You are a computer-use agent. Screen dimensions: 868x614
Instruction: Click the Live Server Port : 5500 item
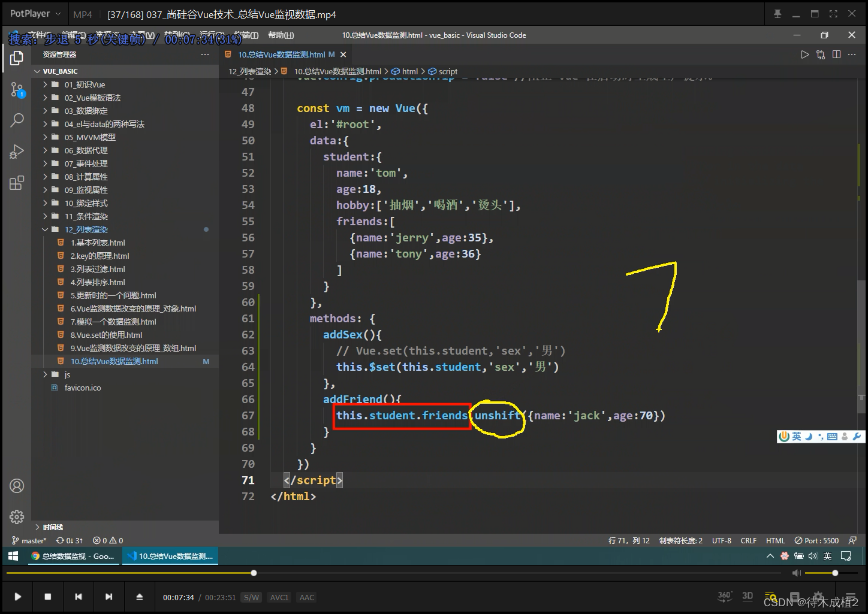[816, 540]
